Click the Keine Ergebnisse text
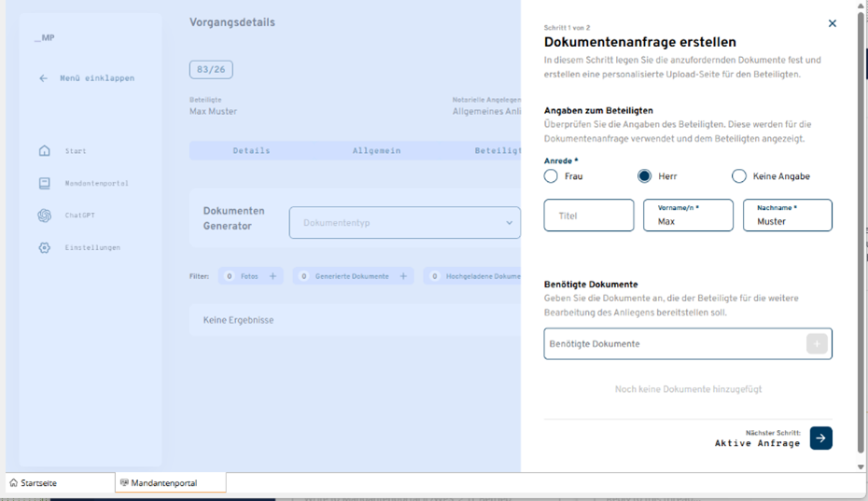 click(238, 320)
